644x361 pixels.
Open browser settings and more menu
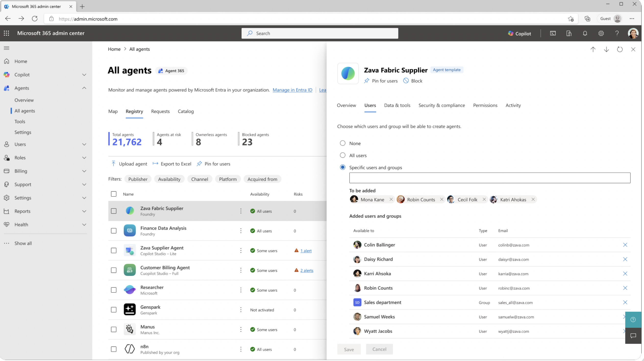coord(632,19)
